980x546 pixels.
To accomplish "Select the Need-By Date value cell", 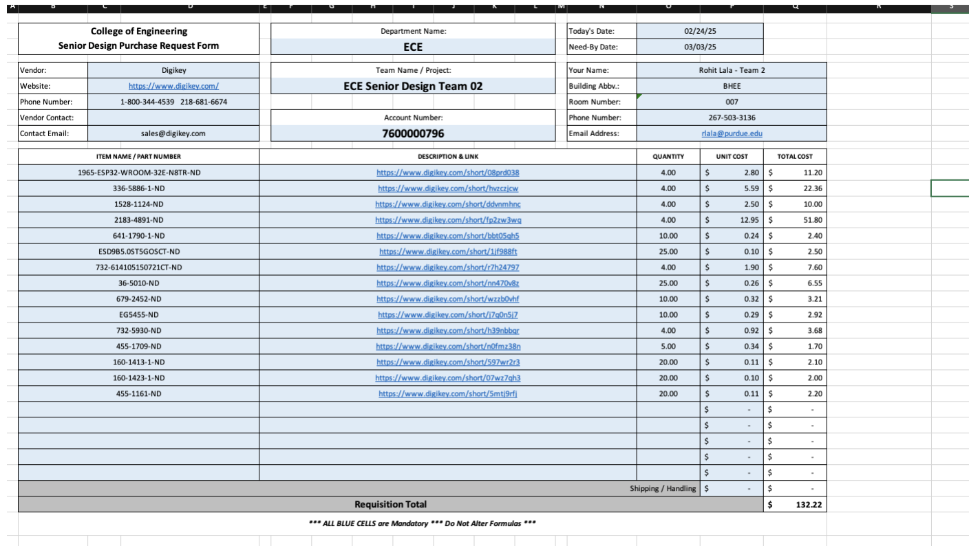I will coord(700,47).
